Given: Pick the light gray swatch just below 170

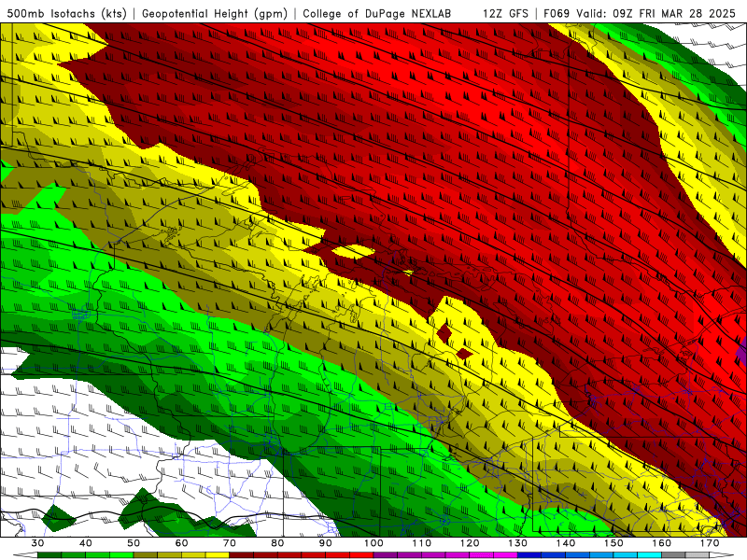Looking at the screenshot, I should pyautogui.click(x=698, y=555).
